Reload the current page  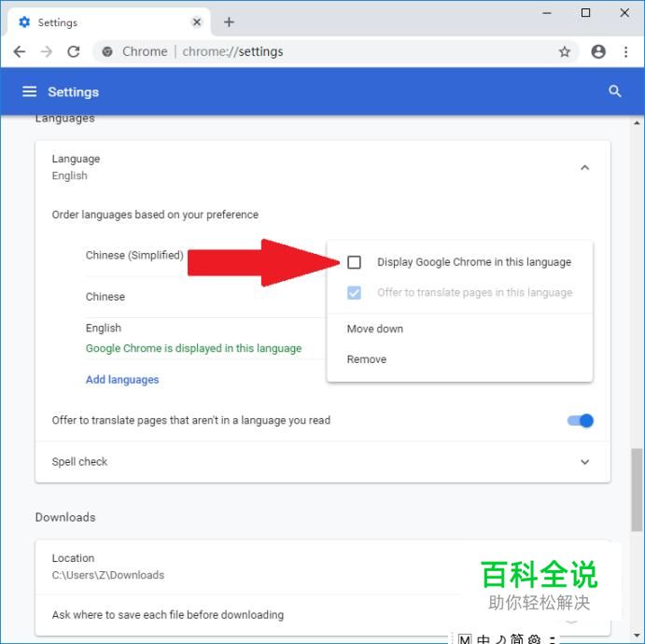click(x=74, y=51)
